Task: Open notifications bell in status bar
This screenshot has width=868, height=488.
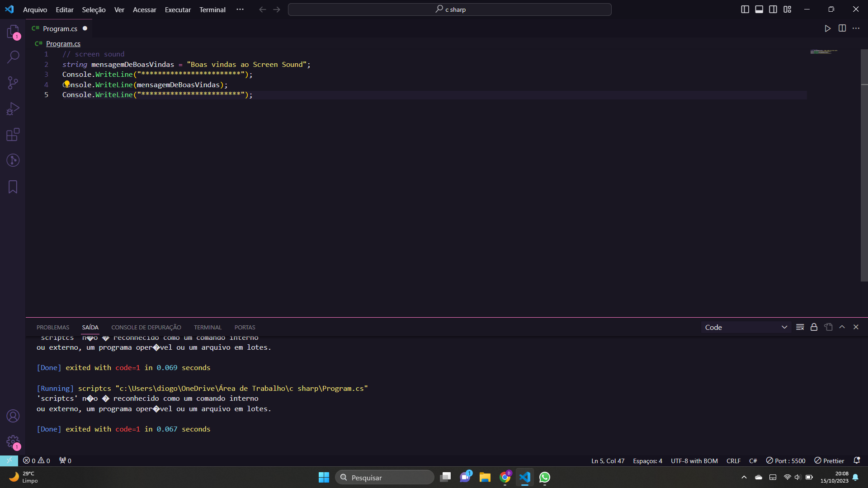Action: [856, 460]
